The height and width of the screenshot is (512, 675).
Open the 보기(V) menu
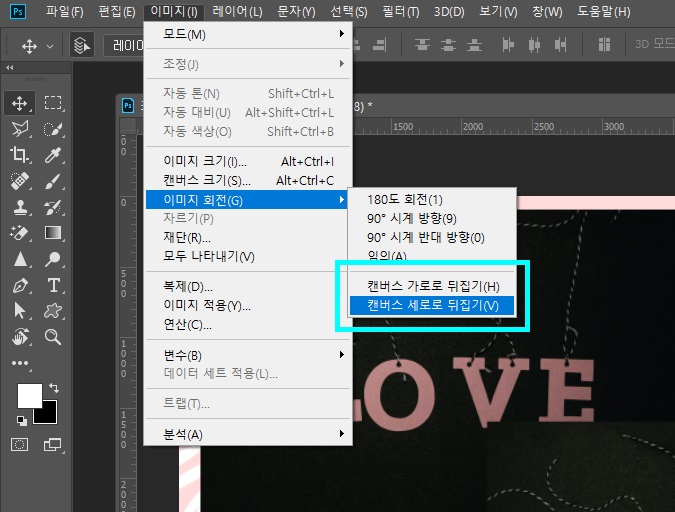click(x=498, y=12)
